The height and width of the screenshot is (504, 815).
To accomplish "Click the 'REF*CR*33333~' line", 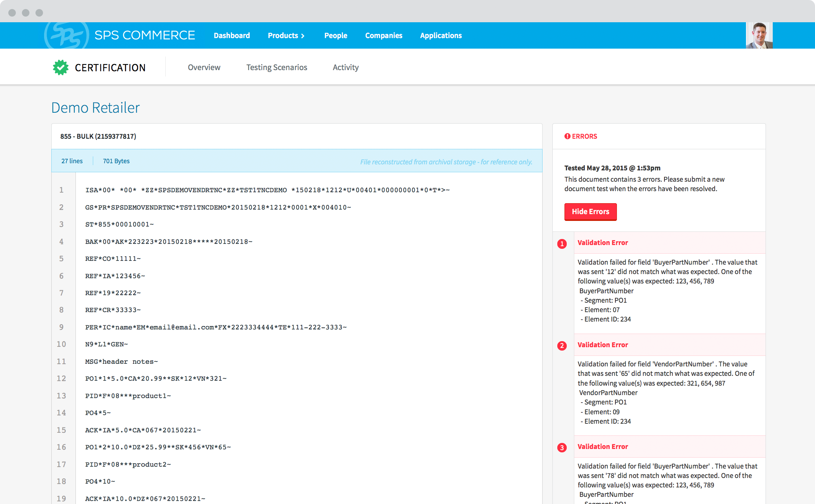I will [x=113, y=310].
